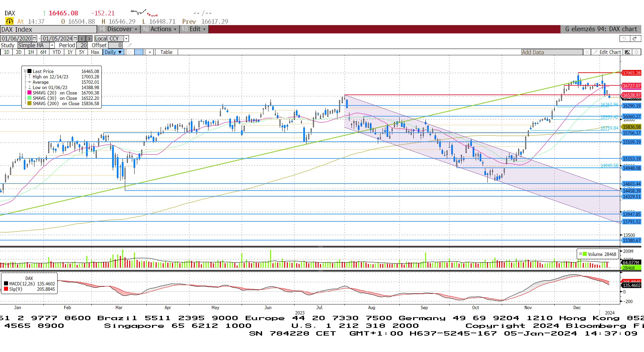Image resolution: width=644 pixels, height=352 pixels.
Task: Click the pink SMAVG (20) color swatch
Action: point(29,93)
